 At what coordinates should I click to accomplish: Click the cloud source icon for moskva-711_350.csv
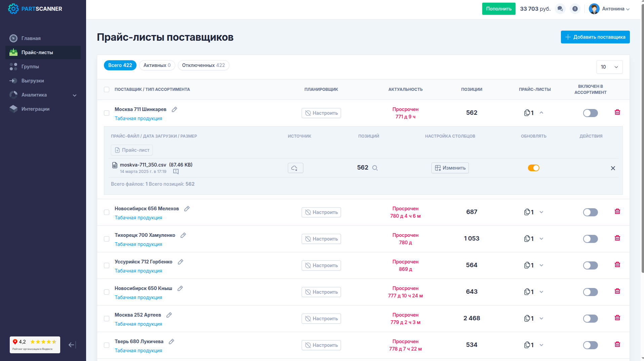pyautogui.click(x=295, y=168)
